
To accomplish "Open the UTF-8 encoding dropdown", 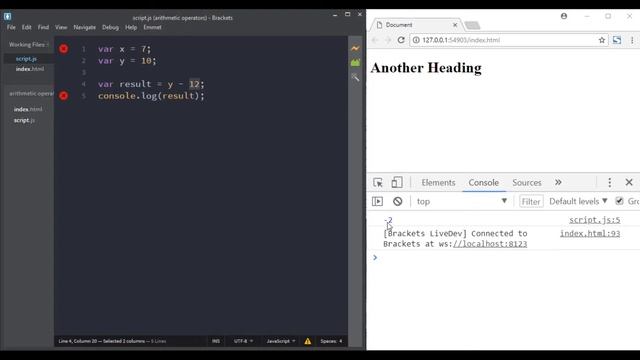I will 243,341.
